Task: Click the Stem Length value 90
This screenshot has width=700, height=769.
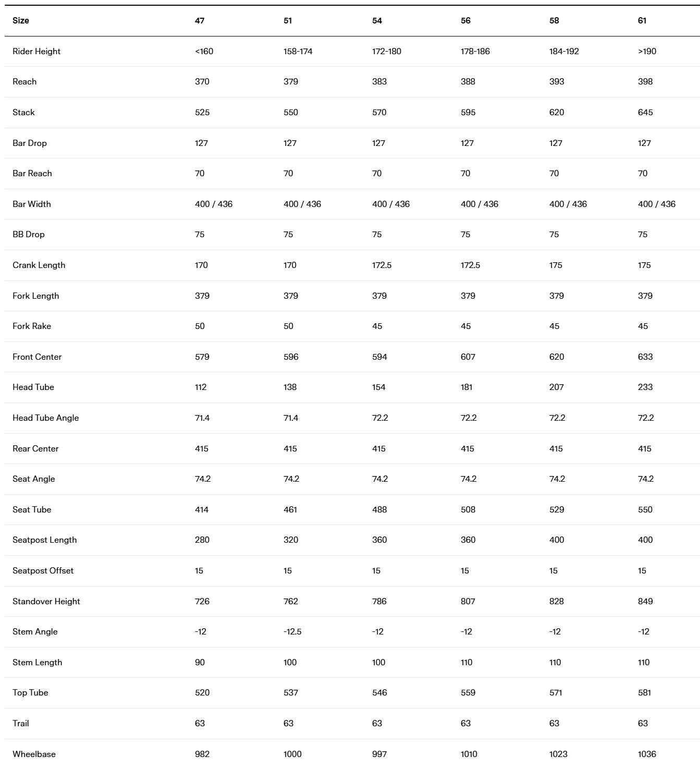Action: coord(200,662)
